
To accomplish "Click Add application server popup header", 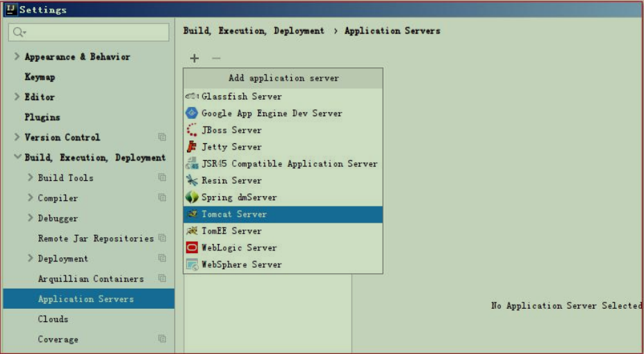I will point(283,78).
